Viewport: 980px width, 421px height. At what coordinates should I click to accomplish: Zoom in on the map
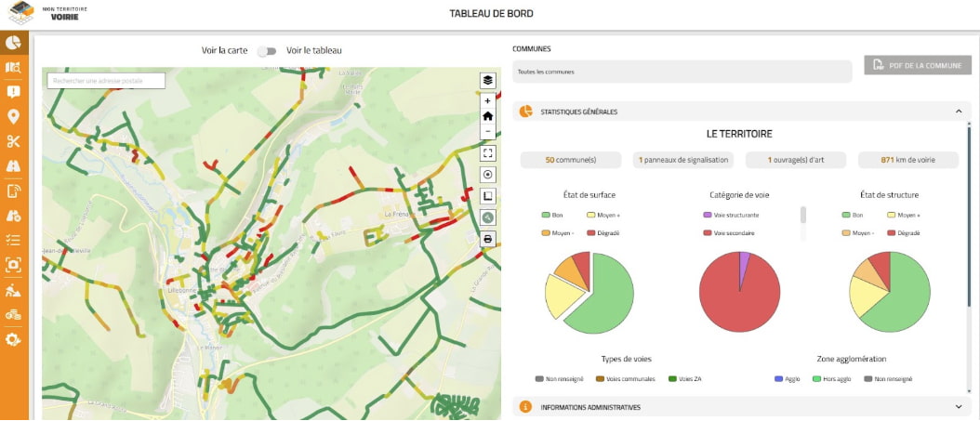click(487, 100)
